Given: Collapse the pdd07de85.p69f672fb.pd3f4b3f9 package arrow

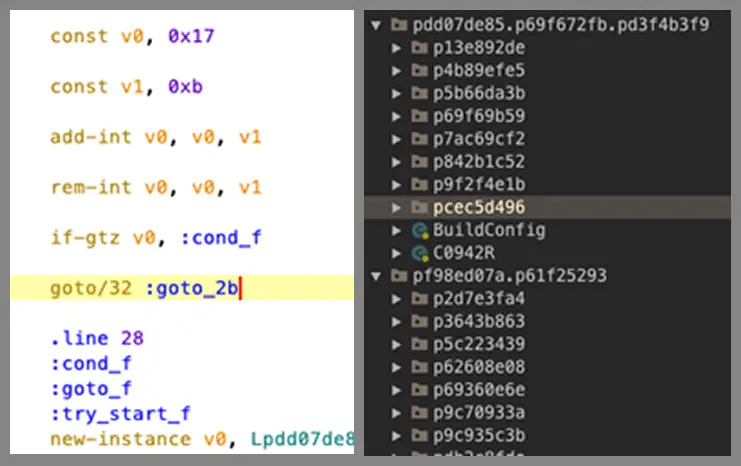Looking at the screenshot, I should (x=376, y=25).
